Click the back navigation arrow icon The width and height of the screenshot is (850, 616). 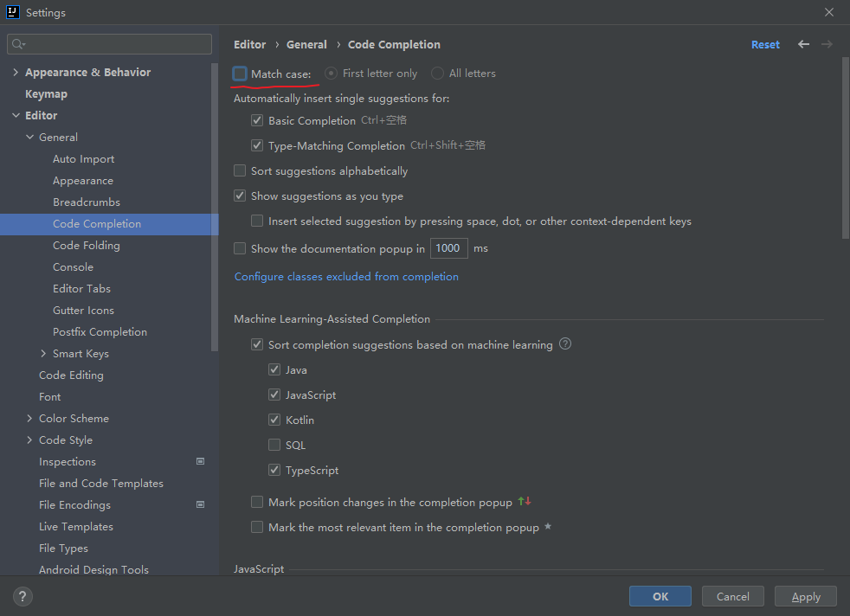(804, 44)
